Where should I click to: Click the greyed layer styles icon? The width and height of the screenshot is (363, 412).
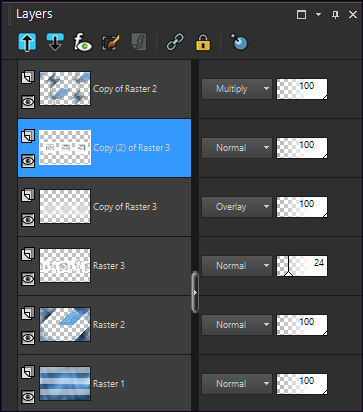coord(139,43)
